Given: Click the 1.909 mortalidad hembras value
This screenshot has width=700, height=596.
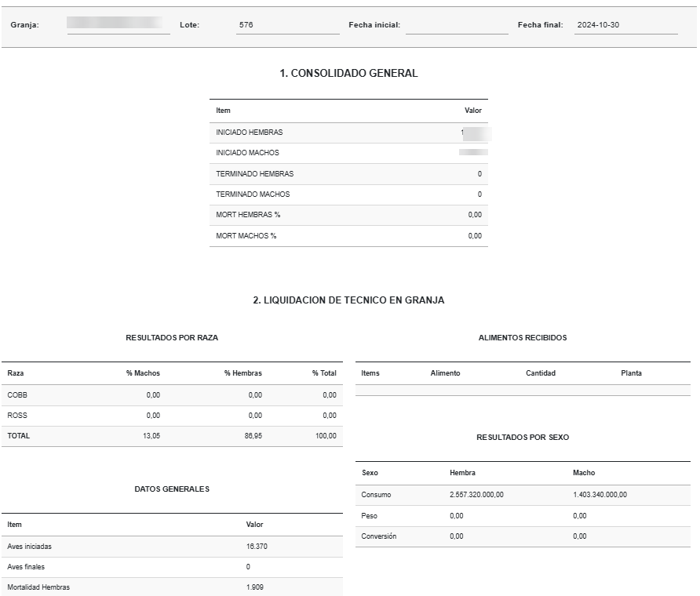Looking at the screenshot, I should point(255,587).
